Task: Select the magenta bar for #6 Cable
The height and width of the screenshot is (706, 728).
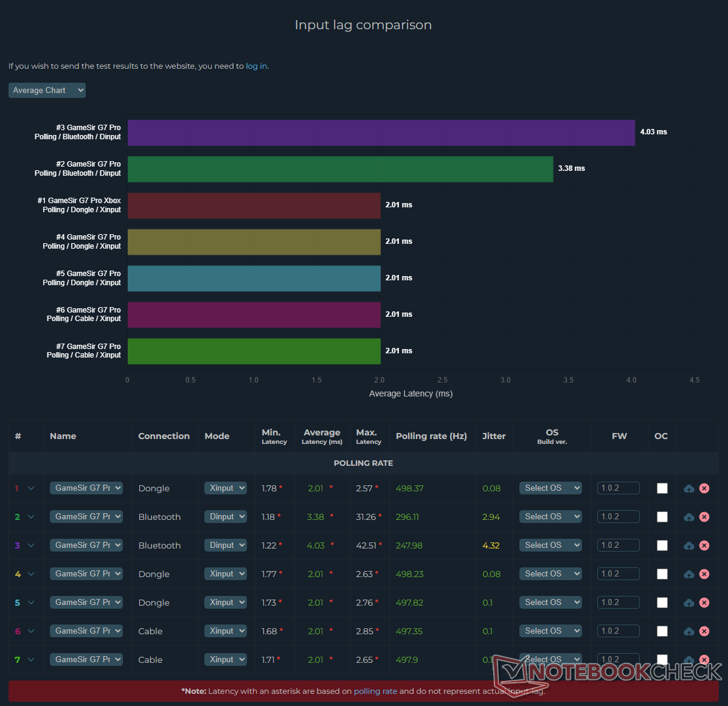Action: tap(254, 315)
